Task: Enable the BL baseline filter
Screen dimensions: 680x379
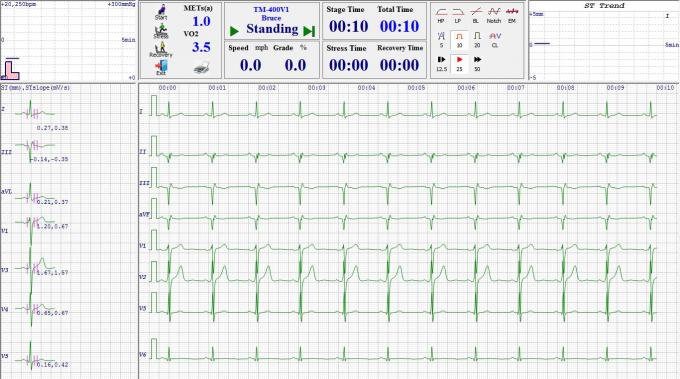Action: [x=476, y=15]
